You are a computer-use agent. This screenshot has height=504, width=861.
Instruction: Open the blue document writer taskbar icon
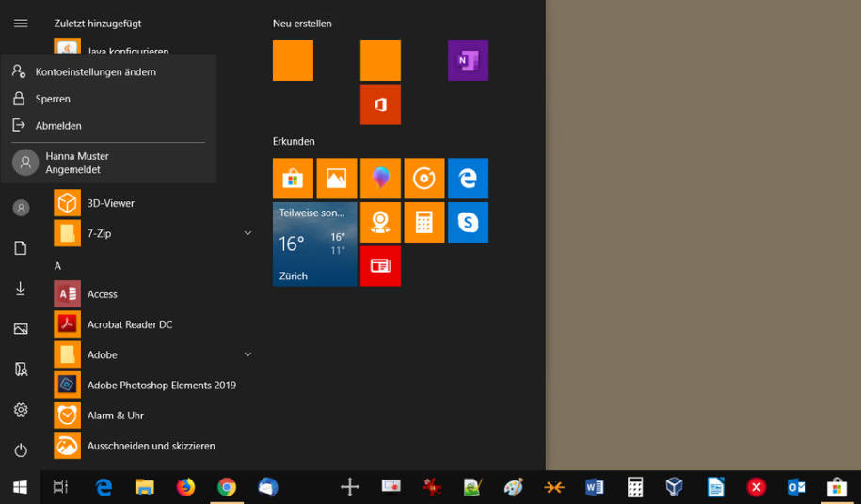point(715,487)
